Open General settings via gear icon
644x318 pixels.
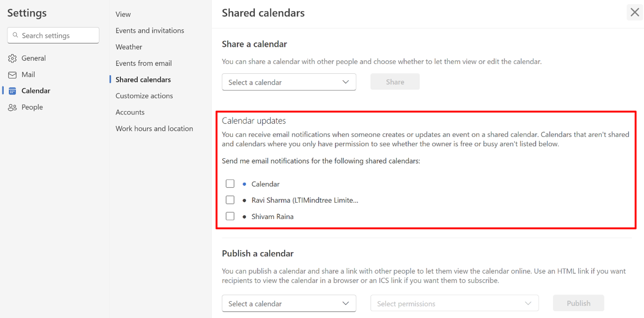coord(12,58)
